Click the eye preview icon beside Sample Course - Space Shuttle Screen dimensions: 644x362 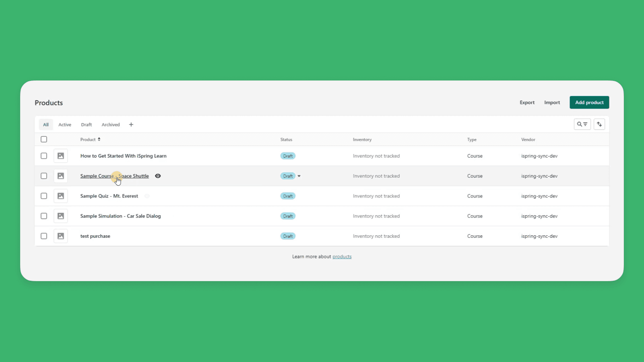click(x=158, y=176)
